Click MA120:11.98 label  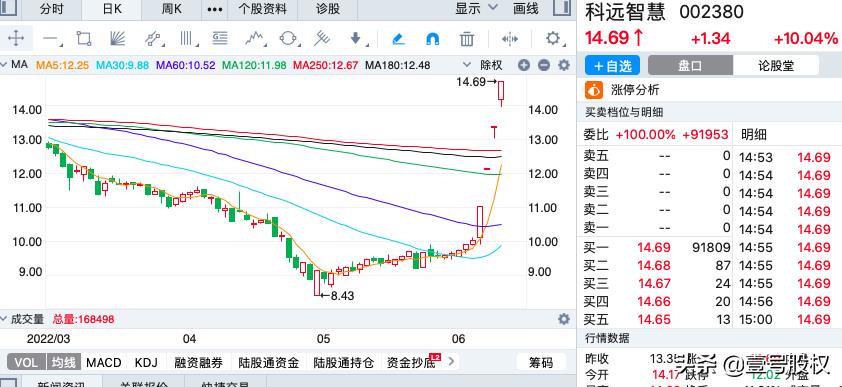255,65
